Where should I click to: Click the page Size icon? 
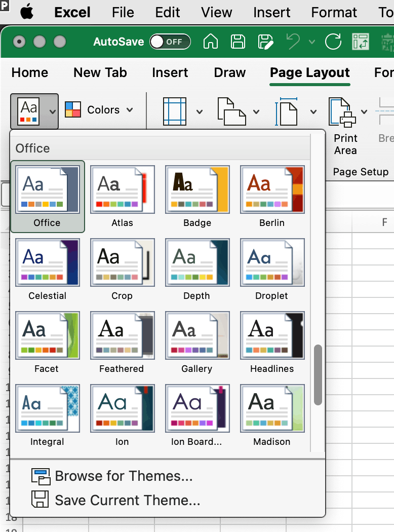[x=287, y=111]
